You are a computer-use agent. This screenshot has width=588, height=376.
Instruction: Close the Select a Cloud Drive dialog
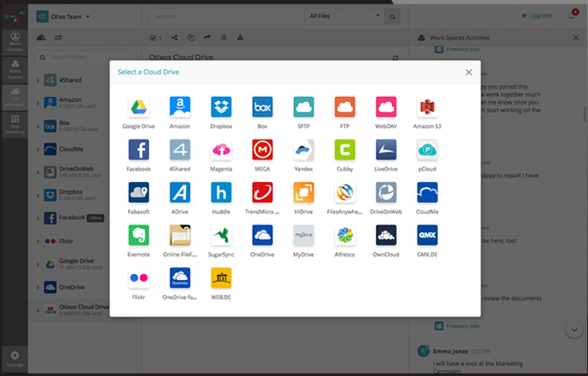(x=468, y=72)
